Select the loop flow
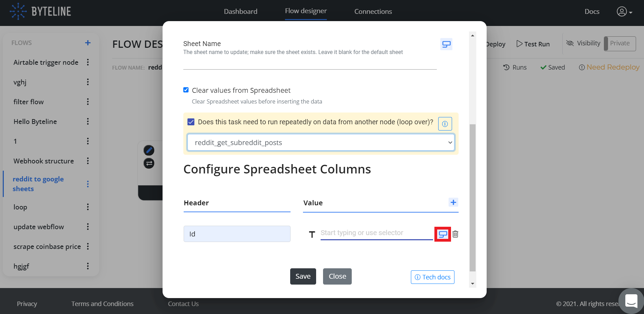 click(x=20, y=207)
